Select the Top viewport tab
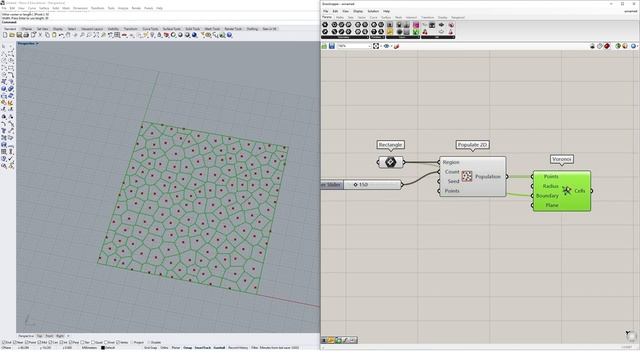The width and height of the screenshot is (640, 360). tap(40, 336)
